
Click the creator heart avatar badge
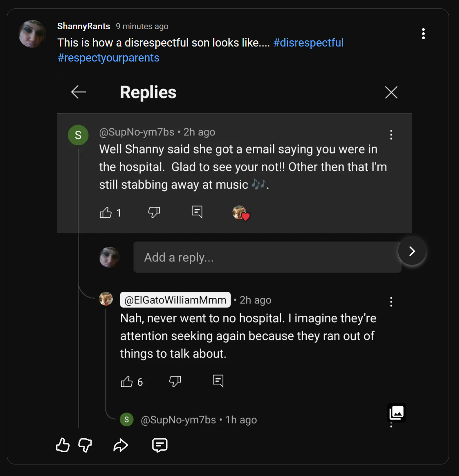pos(241,213)
